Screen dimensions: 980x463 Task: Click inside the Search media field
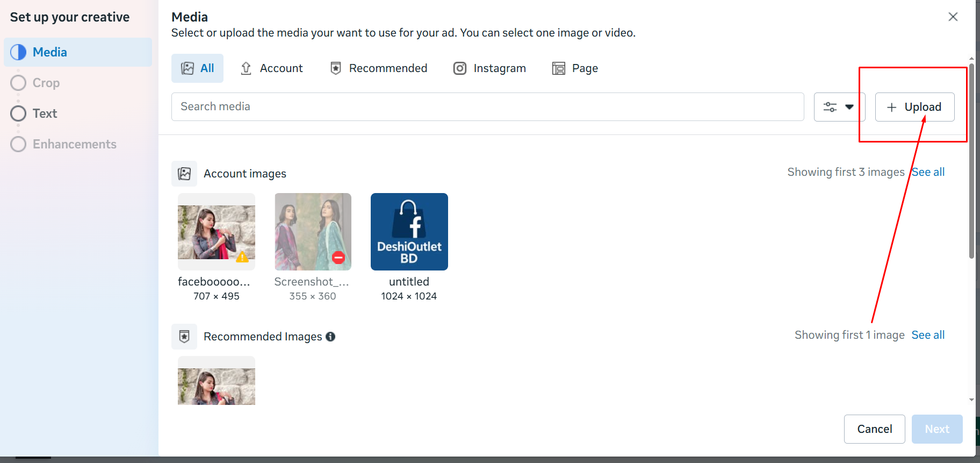click(x=487, y=106)
